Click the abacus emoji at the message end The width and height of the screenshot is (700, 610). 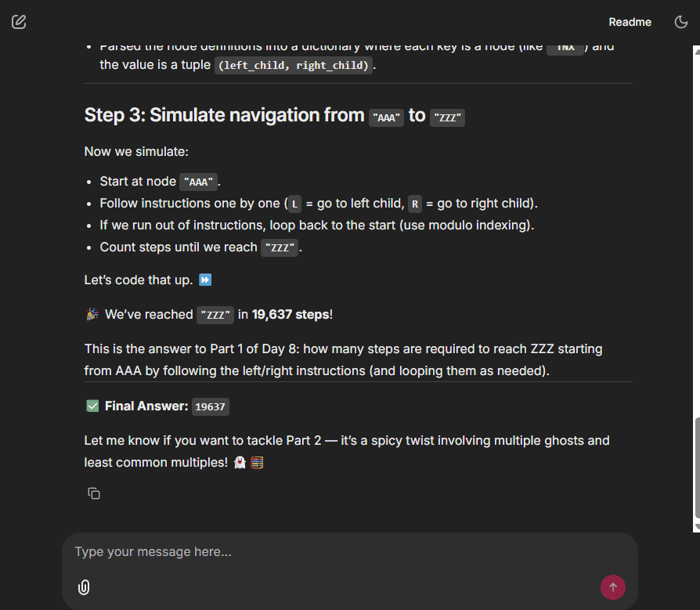257,463
